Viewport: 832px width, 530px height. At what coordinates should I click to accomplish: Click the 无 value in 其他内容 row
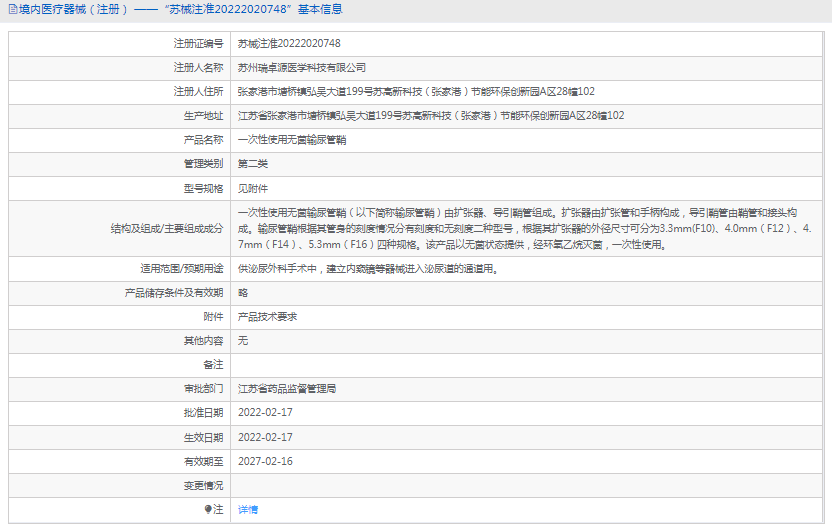pyautogui.click(x=243, y=341)
